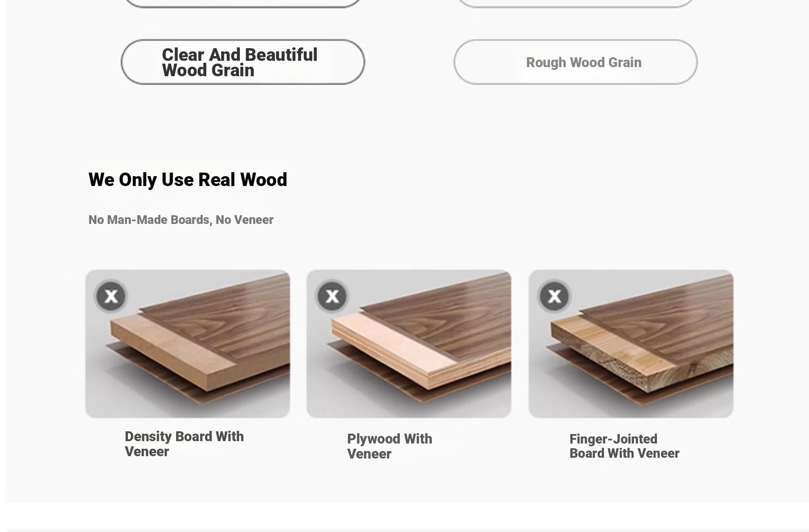This screenshot has height=532, width=809.
Task: Click the X icon on density board image
Action: (x=111, y=296)
